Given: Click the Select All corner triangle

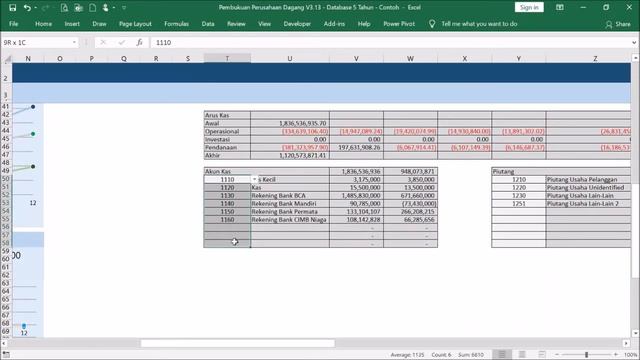Looking at the screenshot, I should [x=6, y=59].
